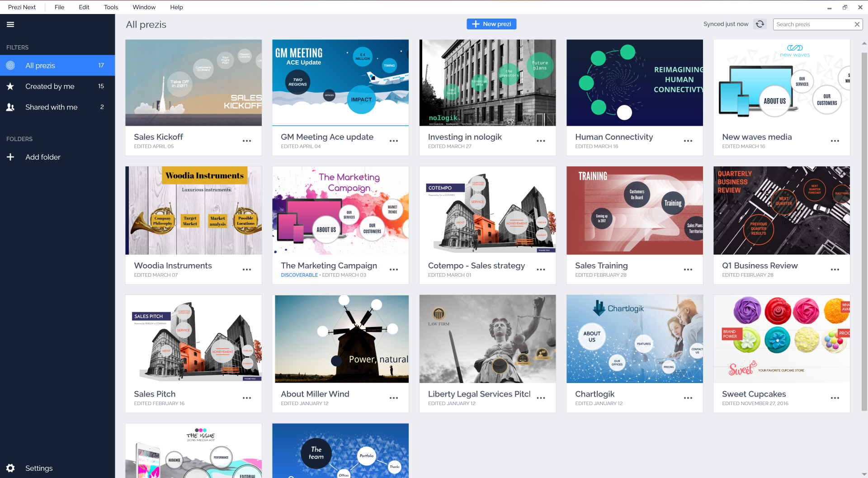Click the New prezi button
This screenshot has width=868, height=478.
click(x=491, y=24)
